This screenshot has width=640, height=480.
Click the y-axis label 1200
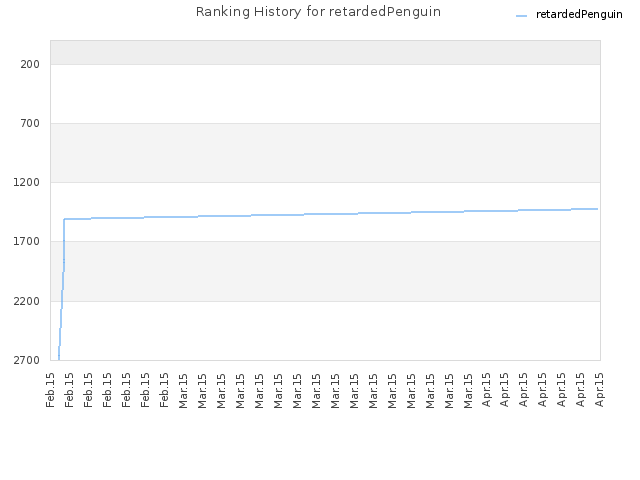click(x=27, y=182)
